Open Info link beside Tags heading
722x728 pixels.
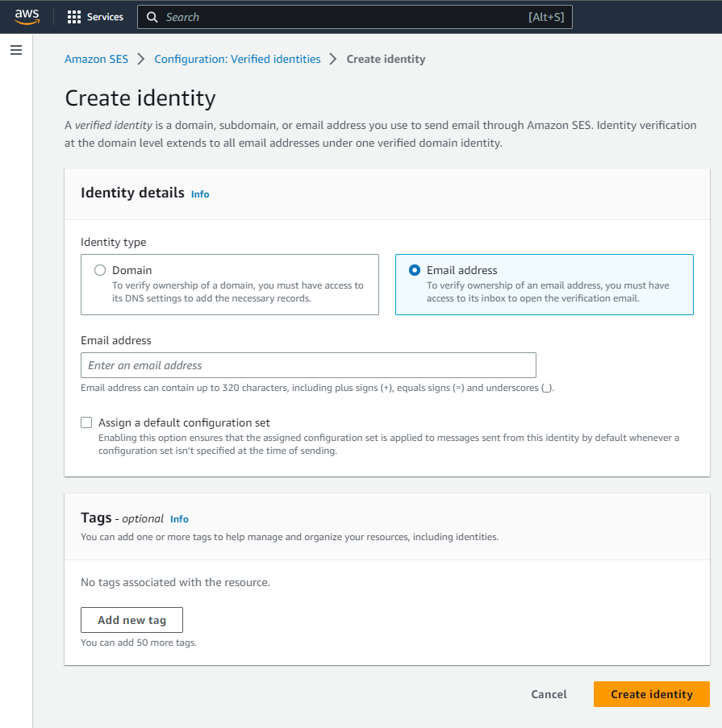click(179, 519)
